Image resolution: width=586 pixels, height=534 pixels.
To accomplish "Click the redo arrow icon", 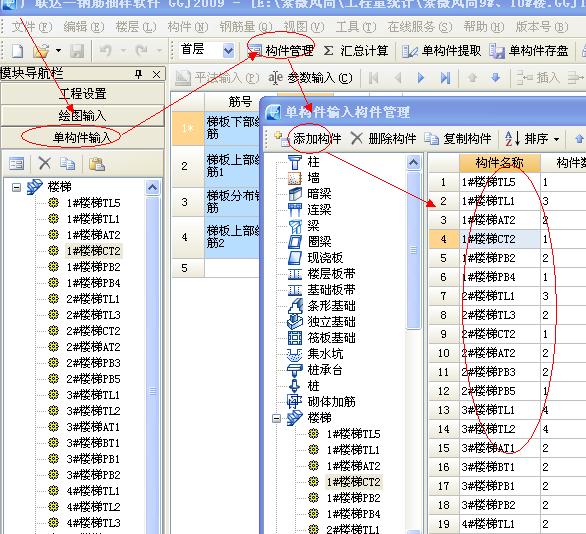I will click(141, 50).
